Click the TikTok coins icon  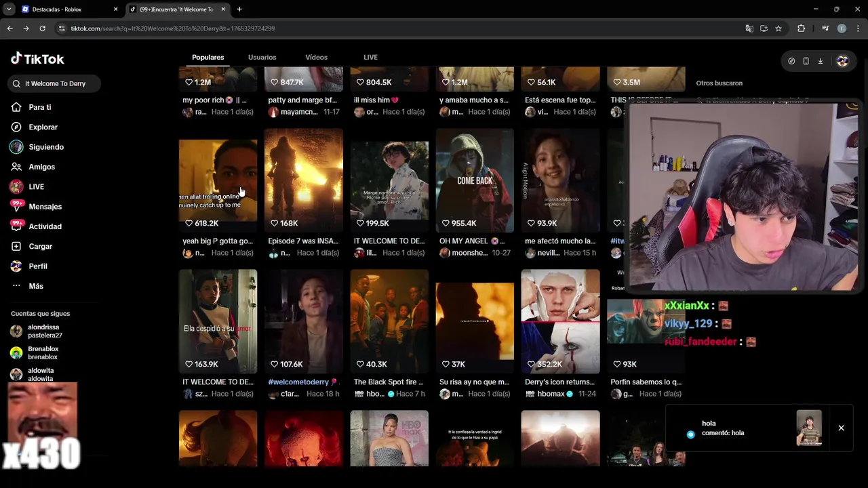(x=791, y=61)
